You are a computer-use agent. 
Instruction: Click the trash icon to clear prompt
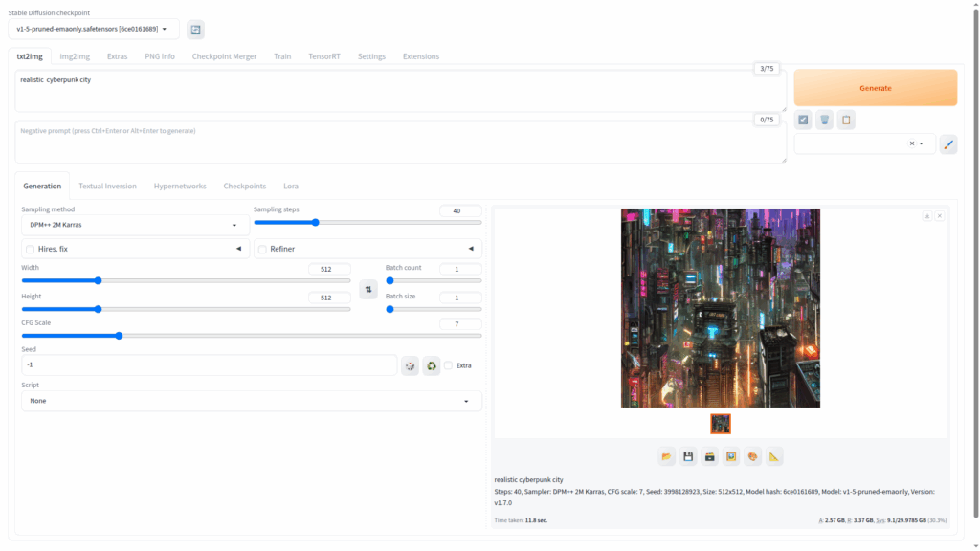[824, 120]
